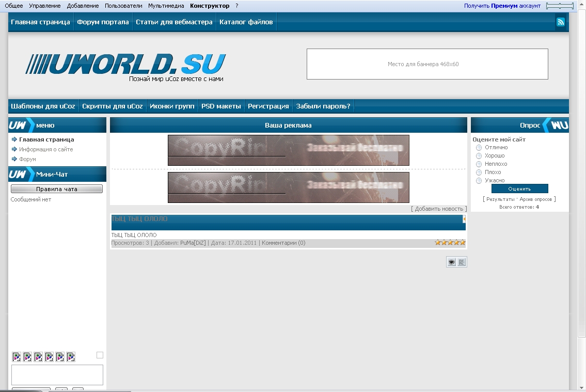Screen dimensions: 586x392
Task: Select the Неплохо radio option
Action: (479, 164)
